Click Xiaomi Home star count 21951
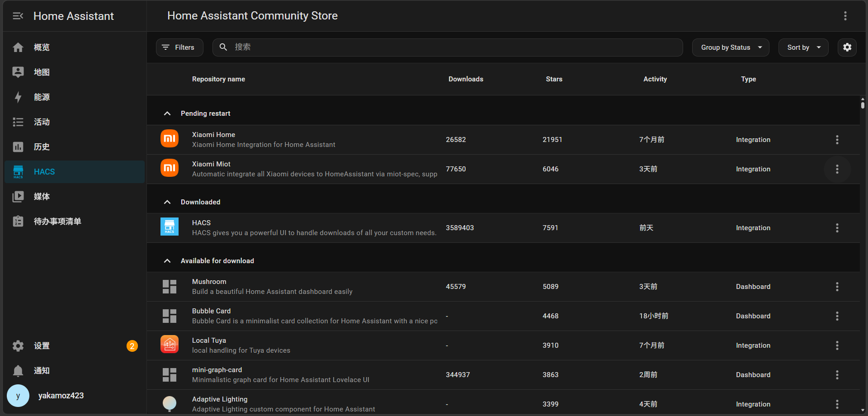The width and height of the screenshot is (868, 416). point(552,140)
